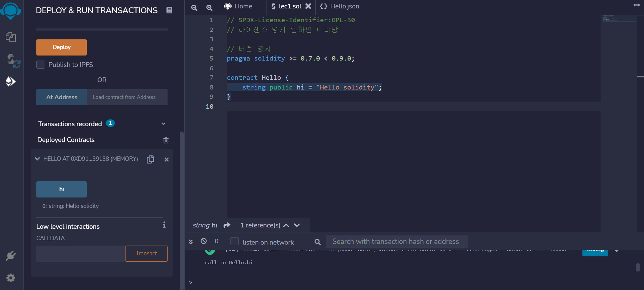Click the terminal vertical scrollbar thumb
644x290 pixels.
[638, 267]
